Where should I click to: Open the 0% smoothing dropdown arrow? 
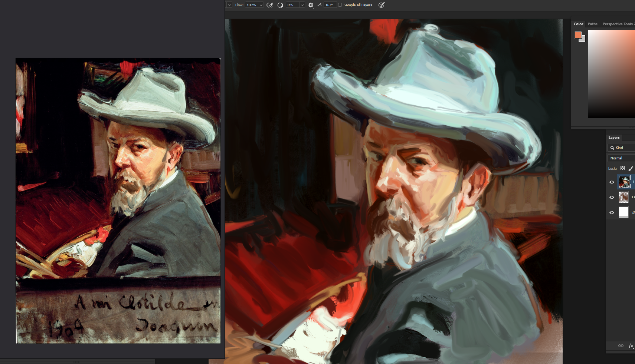point(302,5)
